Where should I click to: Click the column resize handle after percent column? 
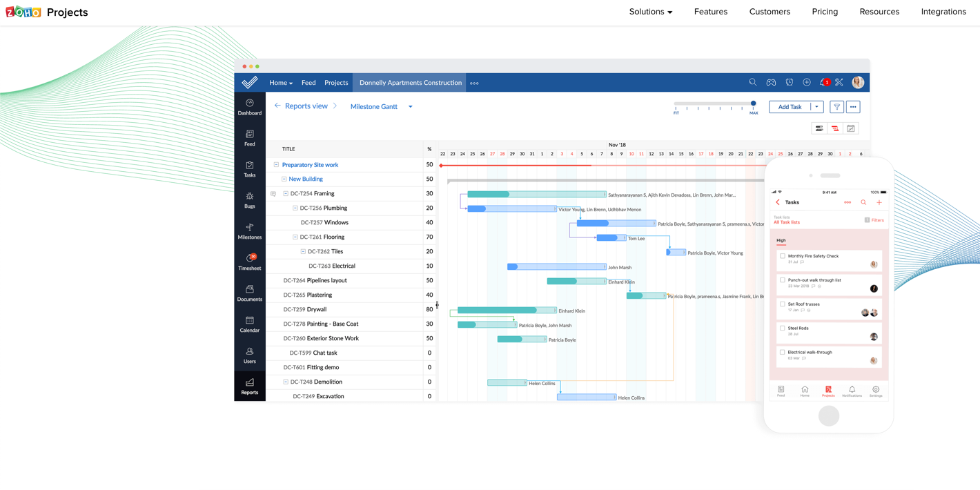point(437,305)
